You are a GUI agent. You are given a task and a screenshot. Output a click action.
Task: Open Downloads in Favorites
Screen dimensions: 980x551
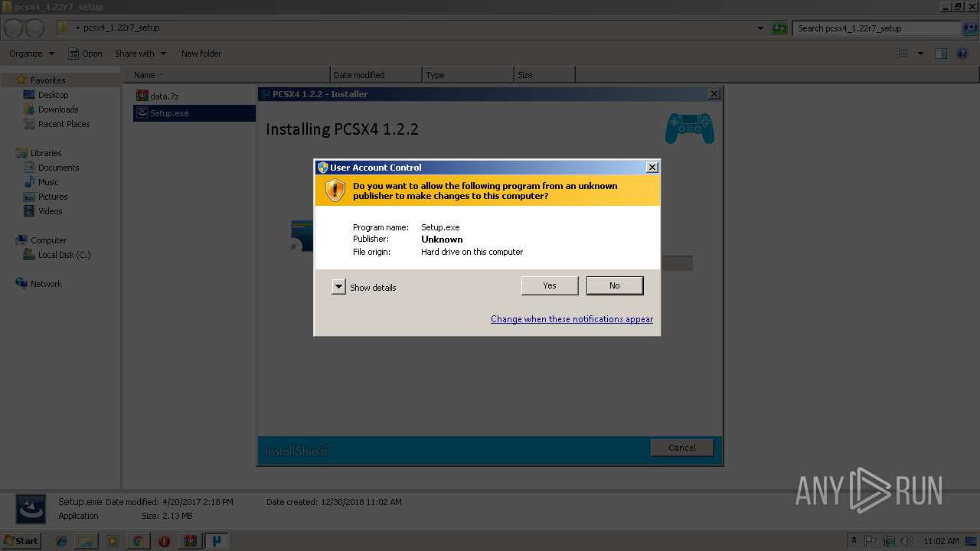58,109
